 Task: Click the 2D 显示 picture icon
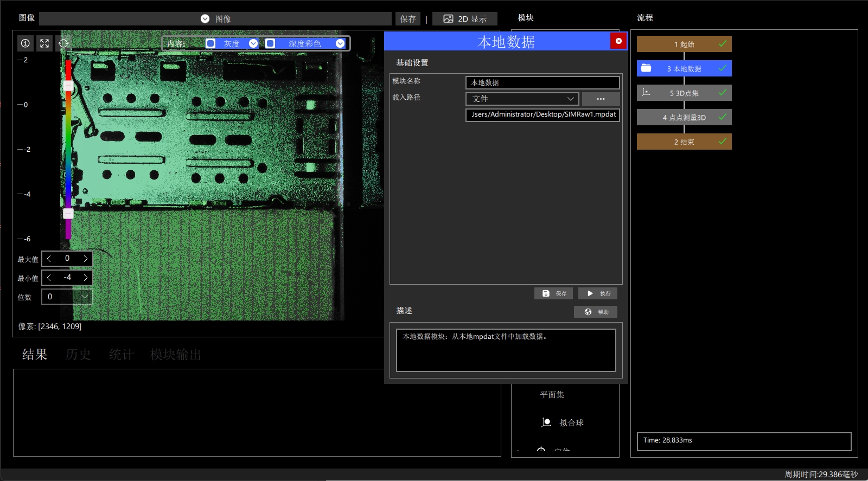[x=448, y=19]
